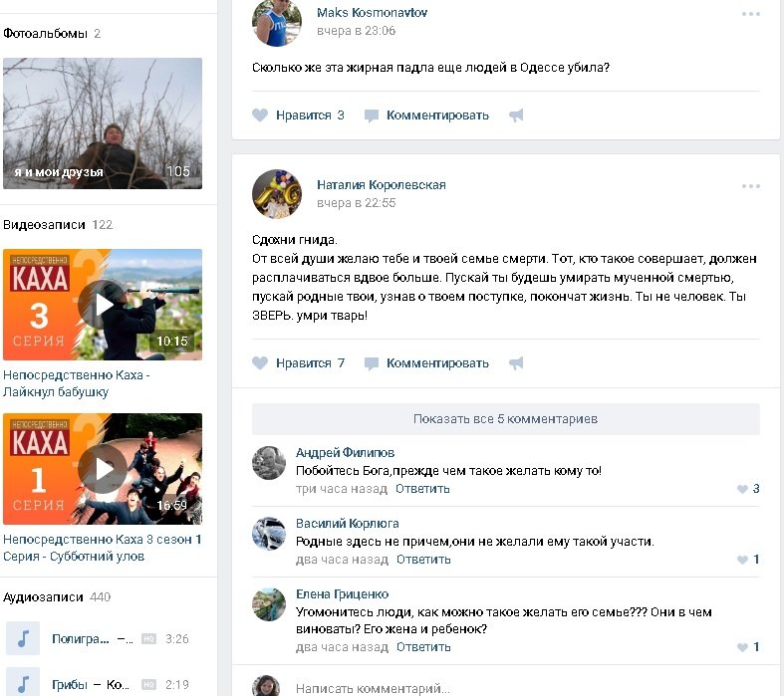Viewport: 784px width, 696px height.
Task: Open three-dots menu on Наталия Королевская's post
Action: click(751, 186)
